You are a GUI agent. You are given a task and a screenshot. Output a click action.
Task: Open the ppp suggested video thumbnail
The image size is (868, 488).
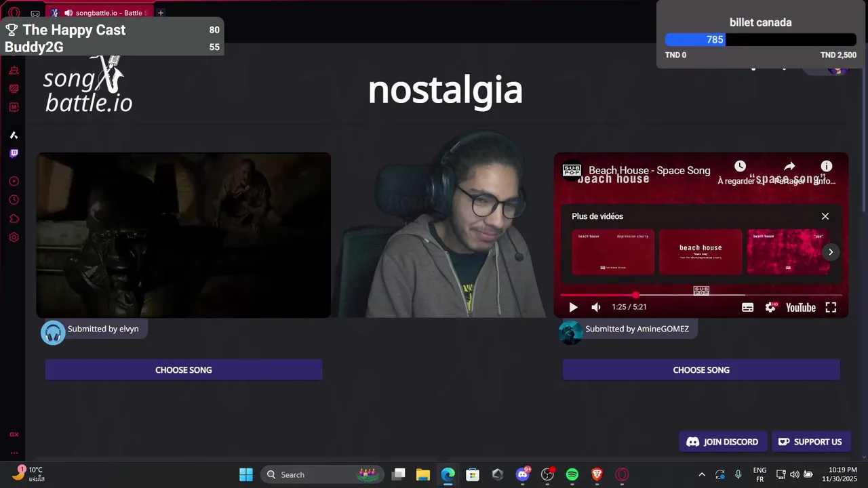787,252
